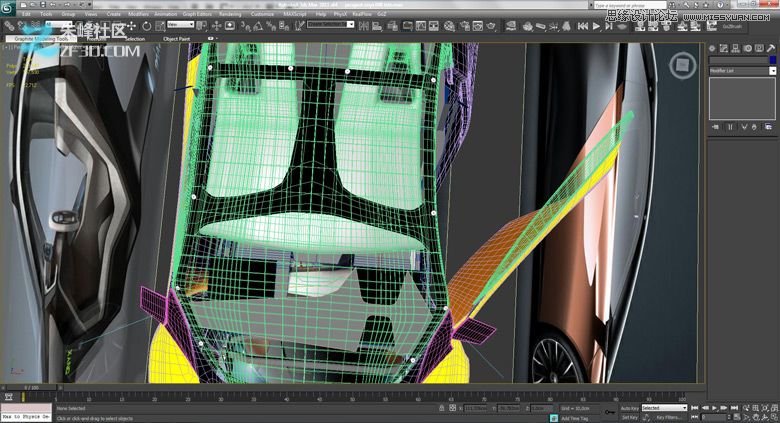Switch to the Selection ribbon tab
This screenshot has width=780, height=423.
coord(135,38)
